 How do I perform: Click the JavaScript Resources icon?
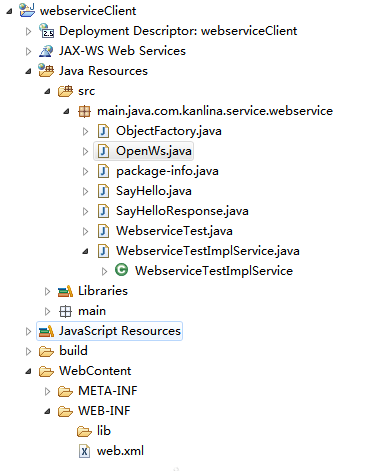coord(46,331)
